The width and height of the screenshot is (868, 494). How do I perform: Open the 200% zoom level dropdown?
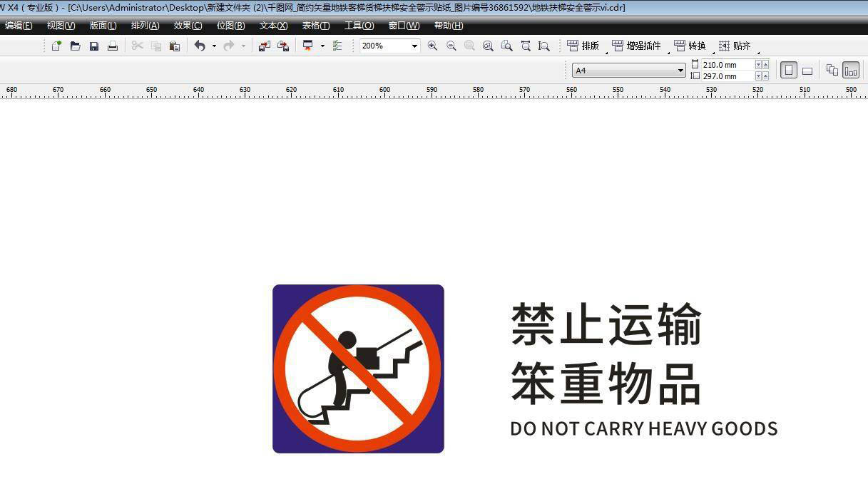click(x=414, y=46)
